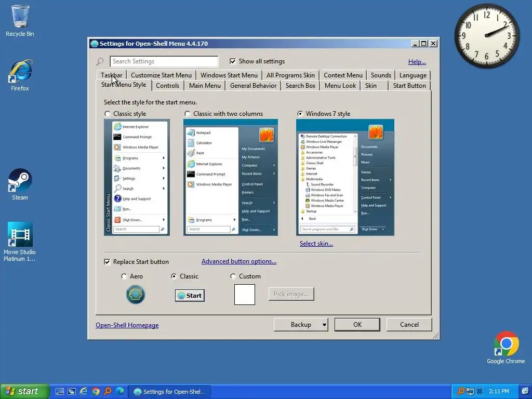The width and height of the screenshot is (532, 399).
Task: Click the Classic Start button preview image
Action: pos(190,295)
